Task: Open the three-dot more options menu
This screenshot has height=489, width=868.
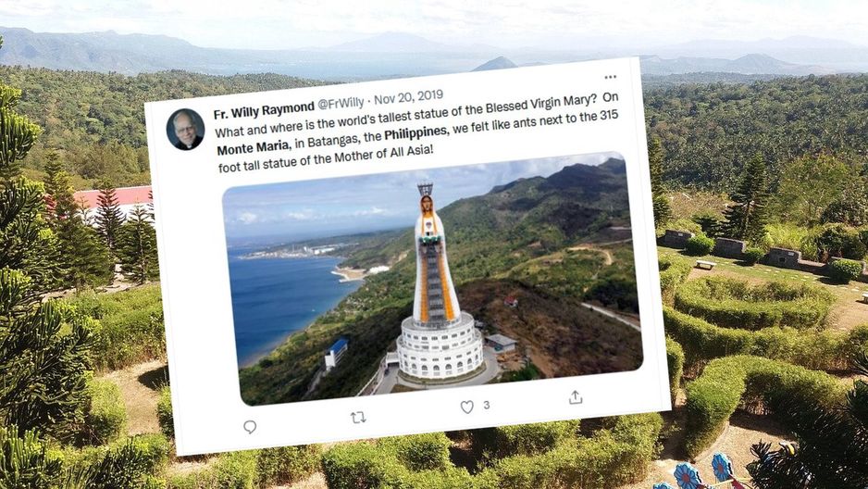Action: 611,77
